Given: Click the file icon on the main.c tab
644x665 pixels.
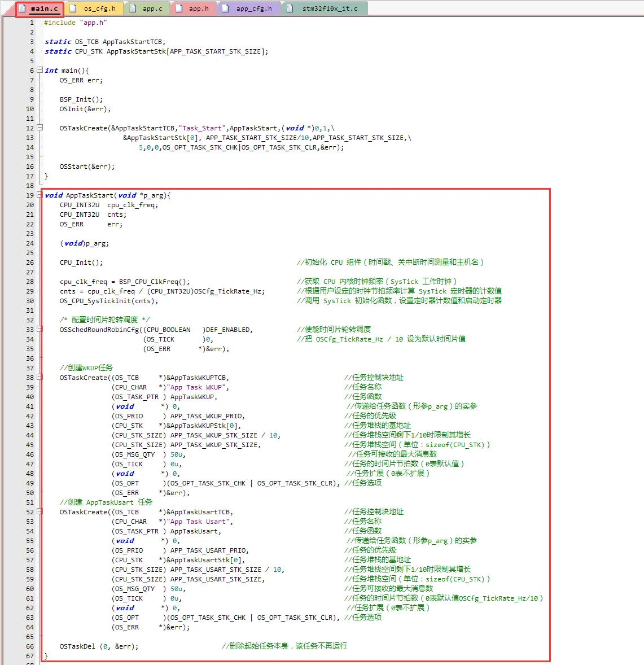Looking at the screenshot, I should tap(23, 8).
